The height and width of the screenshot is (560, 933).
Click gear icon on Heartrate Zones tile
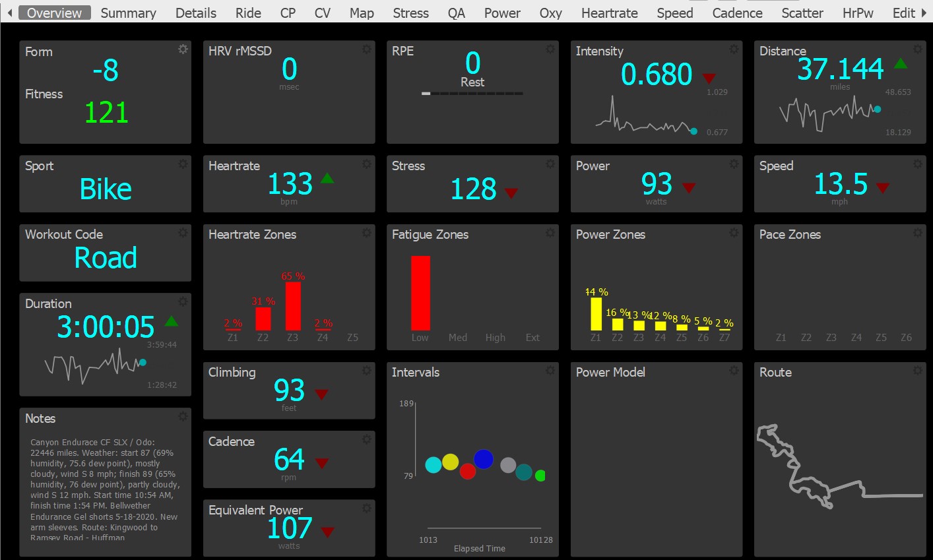[x=366, y=233]
